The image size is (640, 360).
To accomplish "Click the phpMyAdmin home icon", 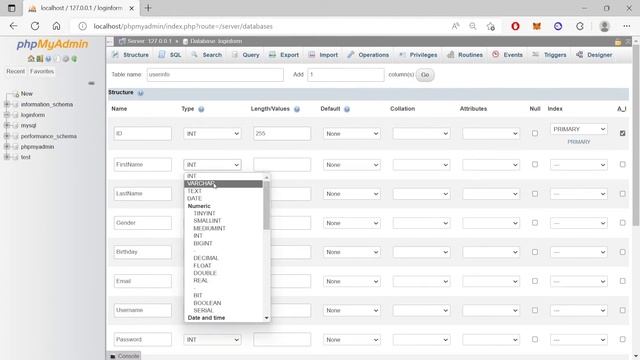I will pyautogui.click(x=31, y=59).
